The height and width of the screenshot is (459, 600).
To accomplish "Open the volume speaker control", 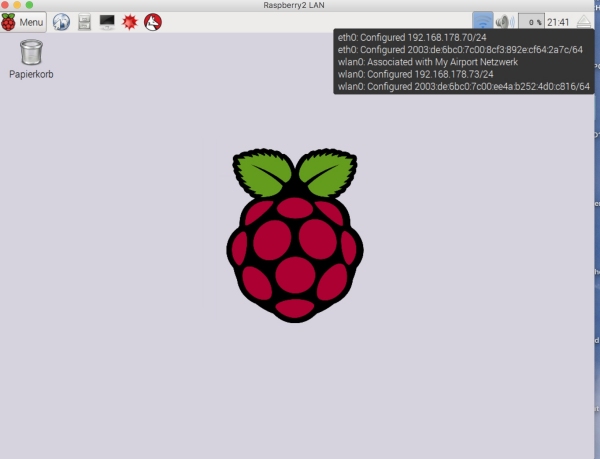I will (x=505, y=21).
